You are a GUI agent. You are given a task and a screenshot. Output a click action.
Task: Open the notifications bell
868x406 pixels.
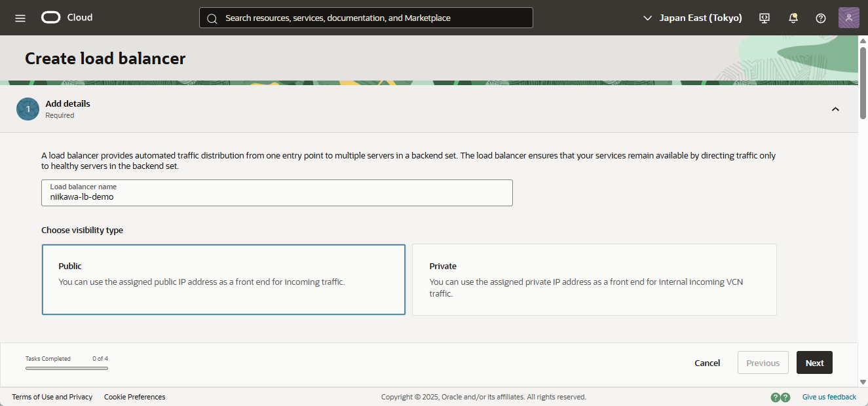click(793, 18)
